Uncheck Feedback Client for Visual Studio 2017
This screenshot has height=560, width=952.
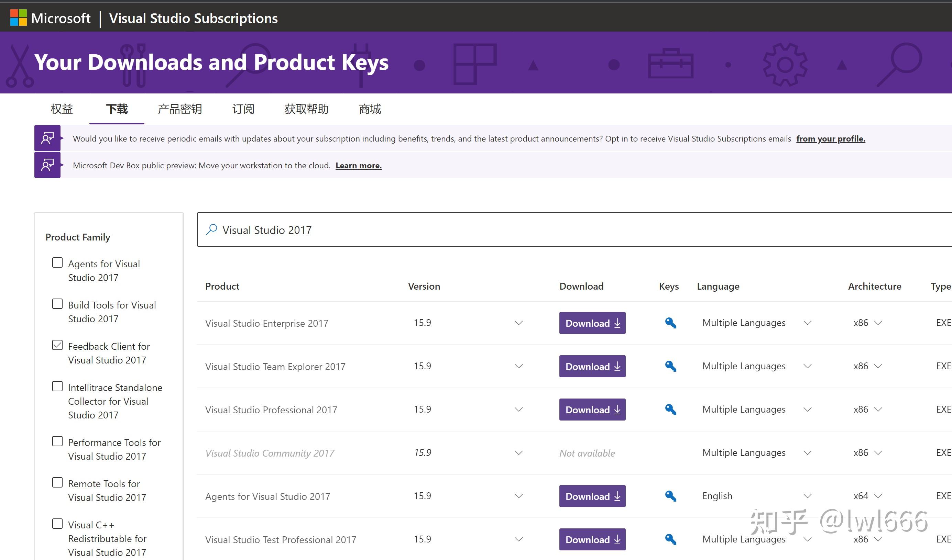pos(57,345)
